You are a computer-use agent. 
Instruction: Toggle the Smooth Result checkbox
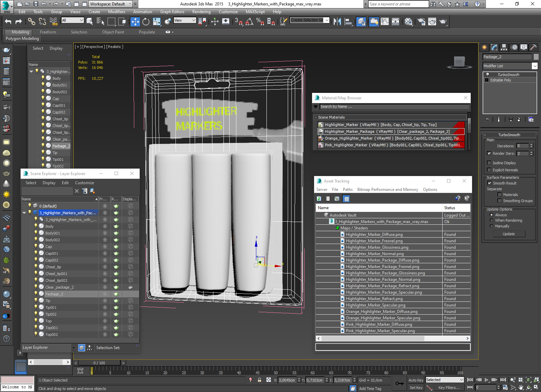click(489, 183)
